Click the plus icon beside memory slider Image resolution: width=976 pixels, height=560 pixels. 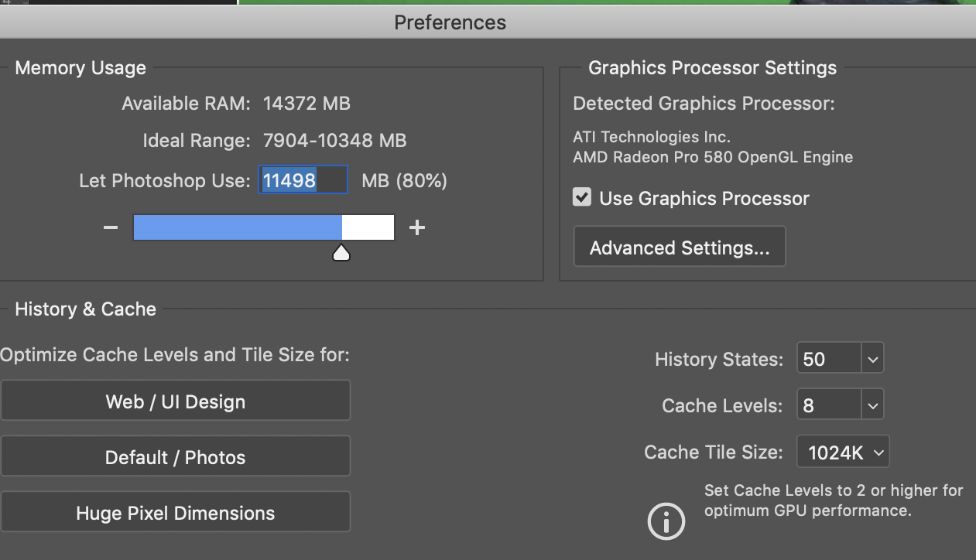[x=417, y=227]
